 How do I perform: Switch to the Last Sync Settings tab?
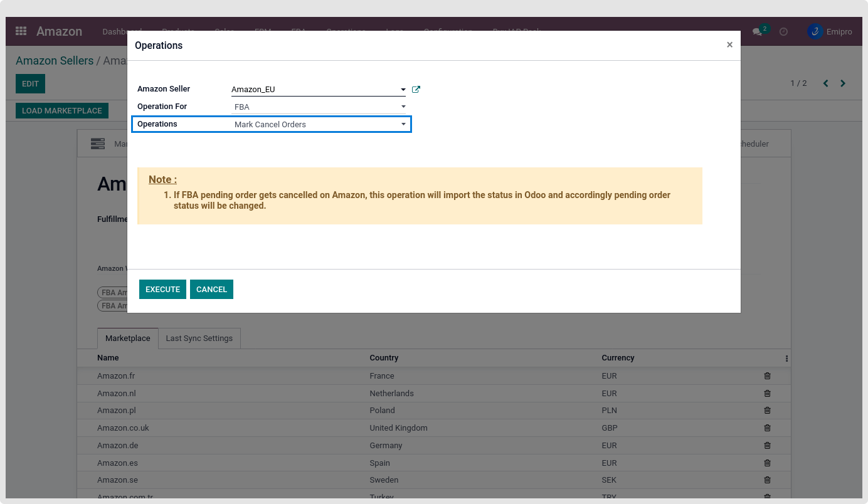pos(199,339)
